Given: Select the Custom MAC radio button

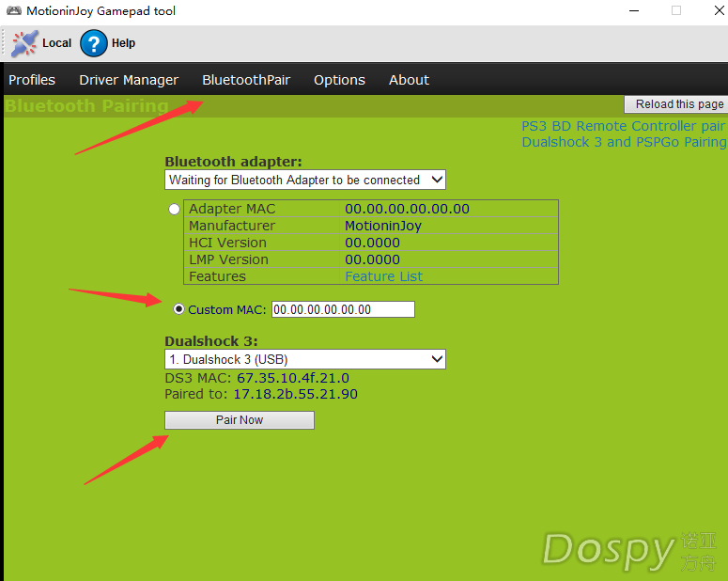Looking at the screenshot, I should tap(178, 309).
